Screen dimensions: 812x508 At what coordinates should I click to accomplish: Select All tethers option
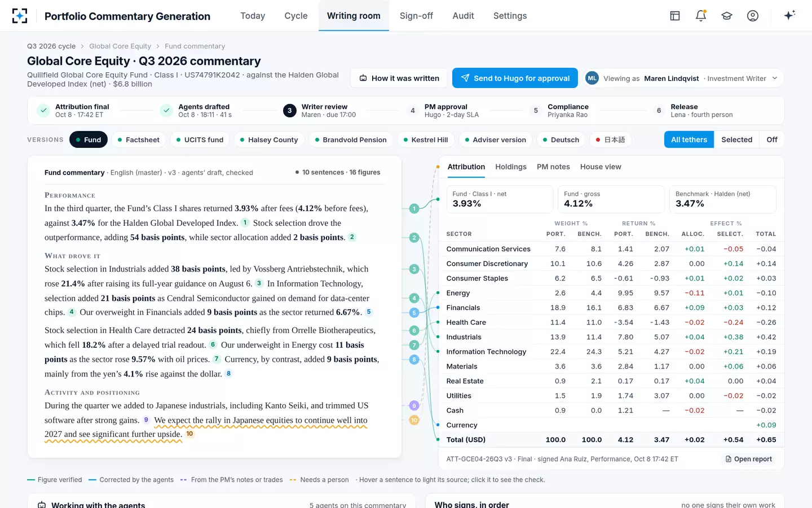tap(689, 139)
